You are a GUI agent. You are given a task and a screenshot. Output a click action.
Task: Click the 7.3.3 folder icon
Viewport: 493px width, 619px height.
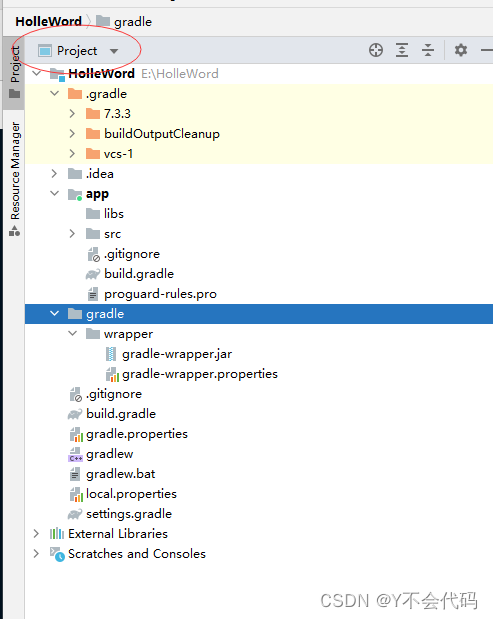coord(93,114)
